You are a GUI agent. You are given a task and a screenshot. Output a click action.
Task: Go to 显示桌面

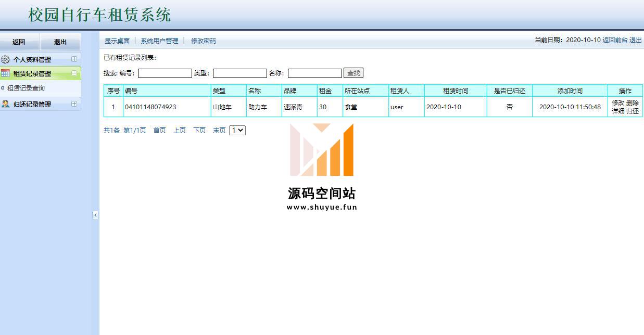point(117,41)
